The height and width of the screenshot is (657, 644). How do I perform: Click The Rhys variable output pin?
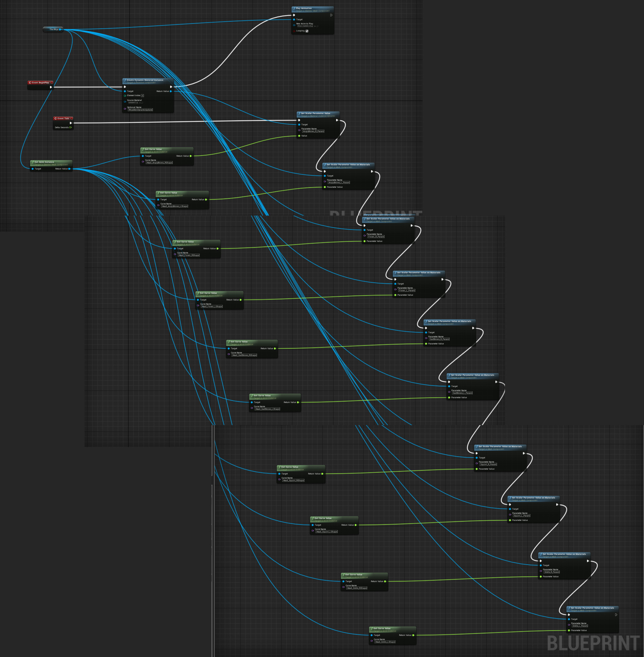[60, 30]
